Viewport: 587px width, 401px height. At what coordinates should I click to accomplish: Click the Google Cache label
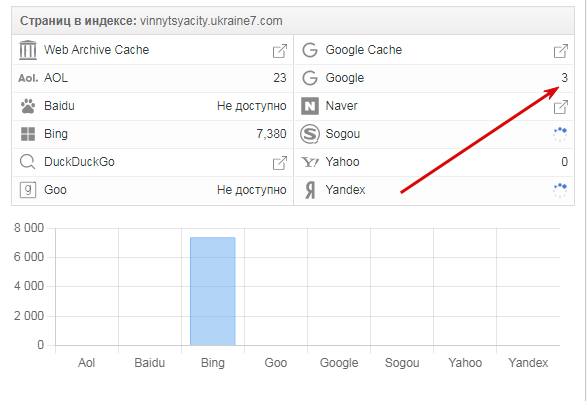(x=364, y=50)
